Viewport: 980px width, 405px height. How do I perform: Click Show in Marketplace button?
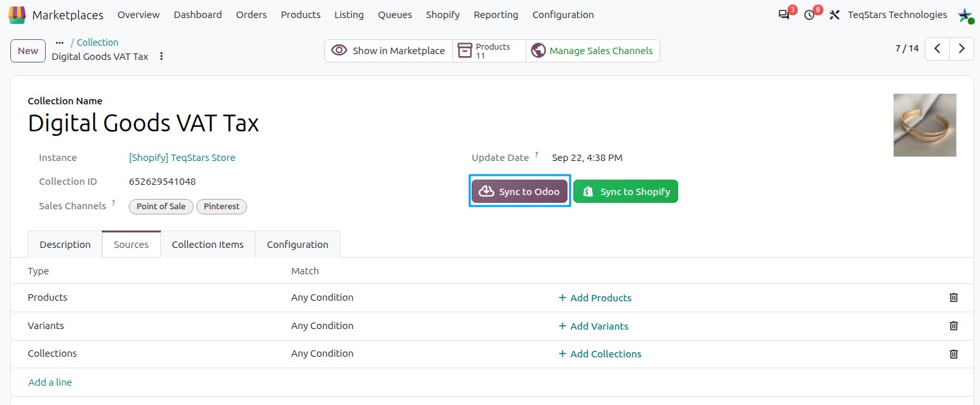tap(389, 51)
